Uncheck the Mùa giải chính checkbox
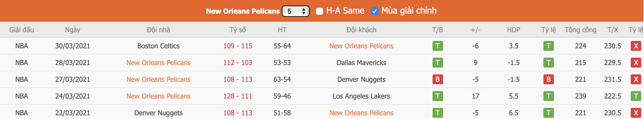 374,11
